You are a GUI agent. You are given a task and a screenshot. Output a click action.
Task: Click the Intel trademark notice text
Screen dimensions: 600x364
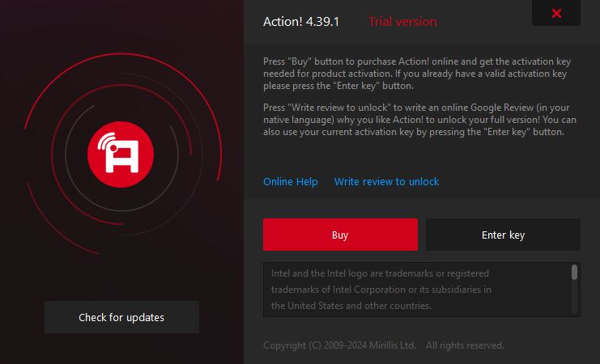[x=381, y=290]
